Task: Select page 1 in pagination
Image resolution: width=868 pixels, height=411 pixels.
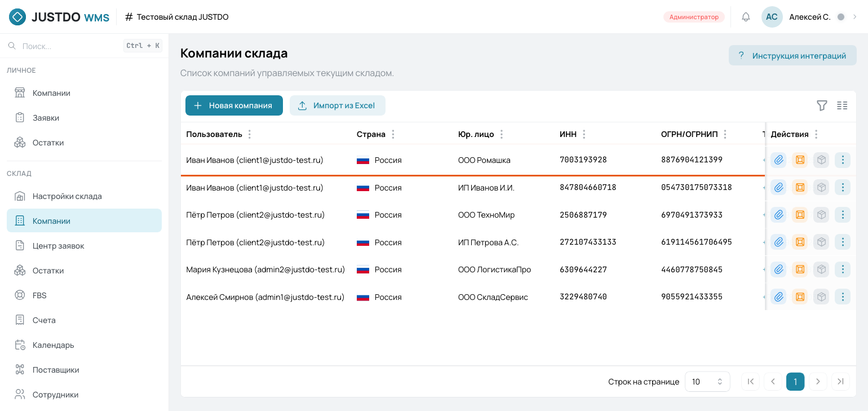Action: point(795,382)
